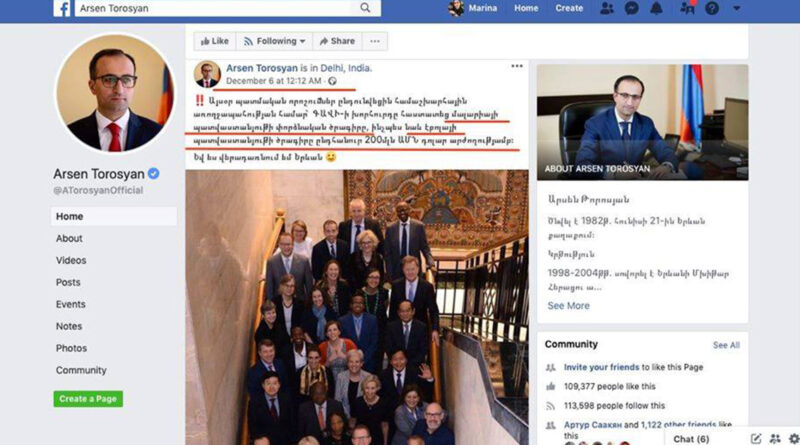Click the search magnifier icon

(x=365, y=8)
